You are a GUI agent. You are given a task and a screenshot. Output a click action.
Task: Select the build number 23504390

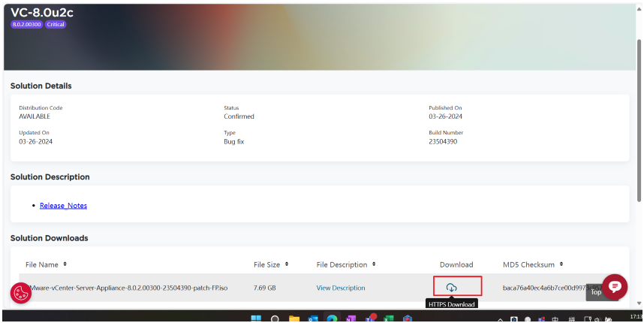[443, 141]
